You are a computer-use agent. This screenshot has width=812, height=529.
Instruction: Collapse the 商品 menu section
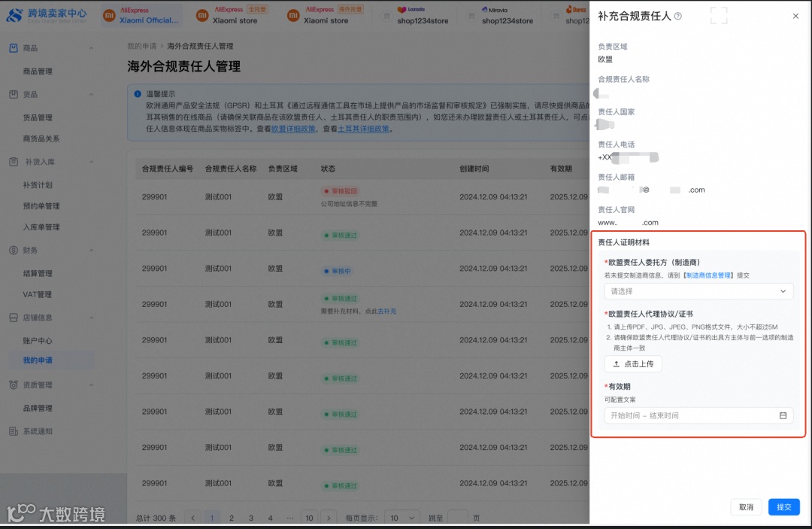tap(91, 48)
